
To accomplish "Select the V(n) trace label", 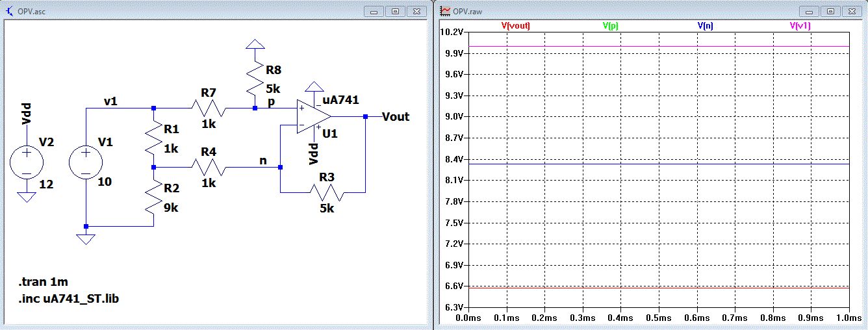I will 706,25.
